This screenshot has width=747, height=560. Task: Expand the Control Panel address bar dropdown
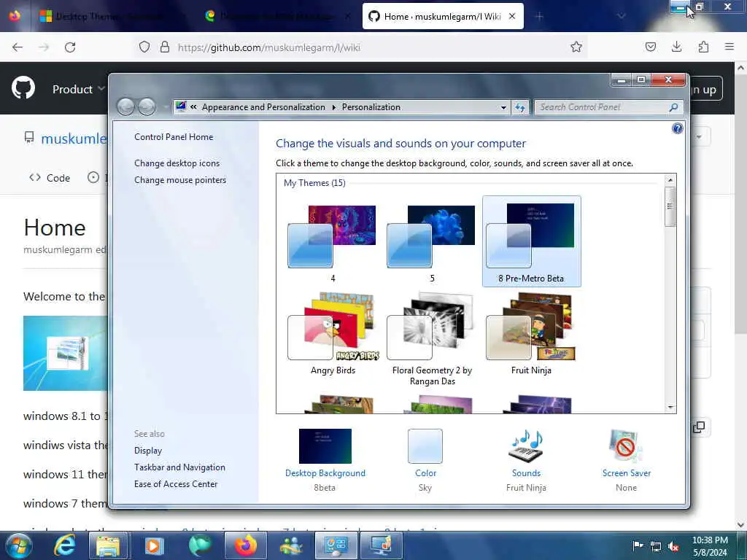[503, 108]
